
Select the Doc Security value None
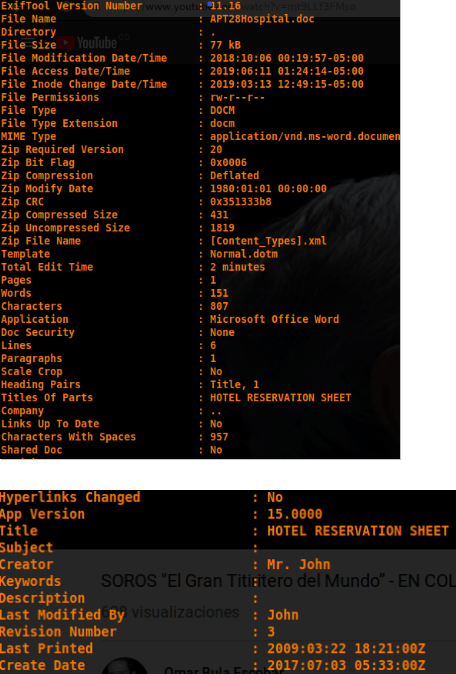pyautogui.click(x=222, y=332)
